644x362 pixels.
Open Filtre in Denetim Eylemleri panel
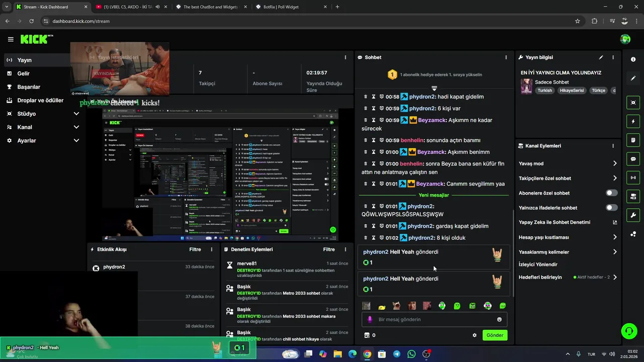point(329,249)
